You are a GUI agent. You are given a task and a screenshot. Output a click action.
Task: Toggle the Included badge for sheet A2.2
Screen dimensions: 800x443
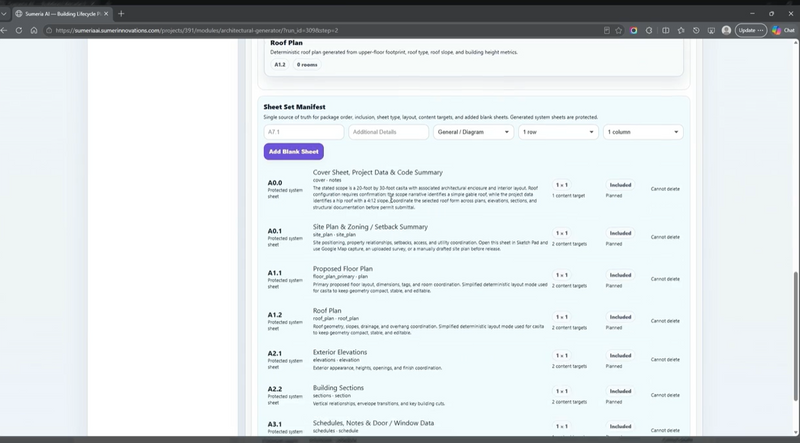click(620, 391)
